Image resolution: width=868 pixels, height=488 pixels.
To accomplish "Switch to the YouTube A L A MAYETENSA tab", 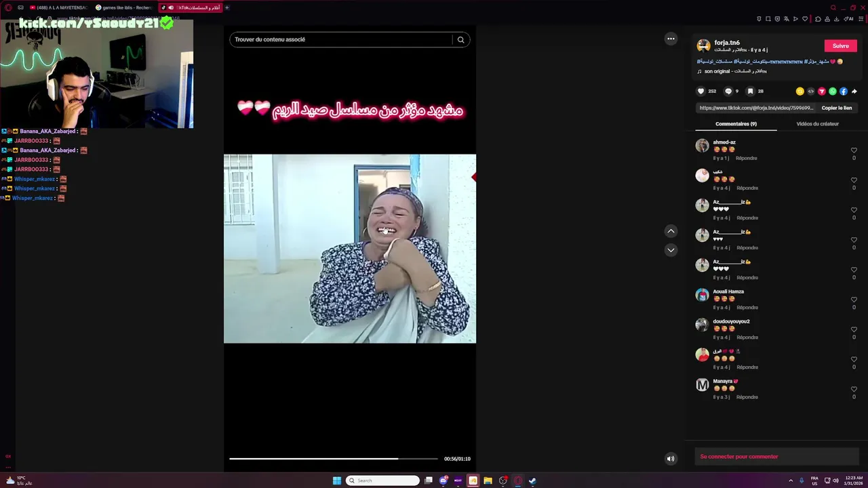I will pos(59,7).
